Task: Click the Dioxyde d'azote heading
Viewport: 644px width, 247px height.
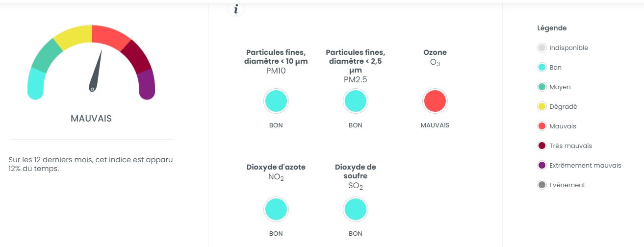Action: (276, 167)
